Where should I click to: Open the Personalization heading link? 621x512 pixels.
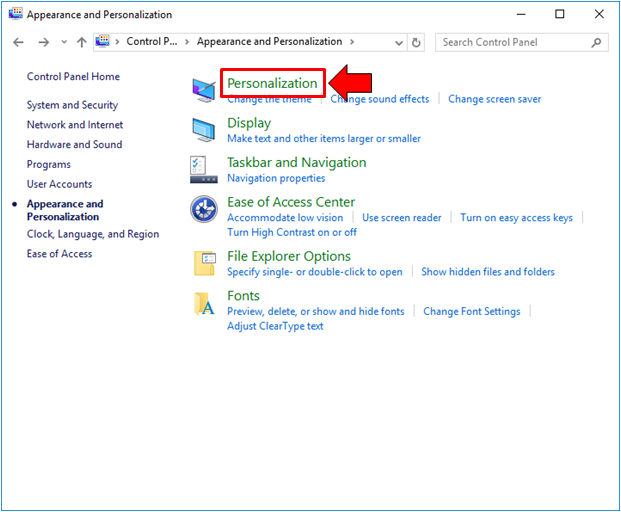tap(272, 83)
